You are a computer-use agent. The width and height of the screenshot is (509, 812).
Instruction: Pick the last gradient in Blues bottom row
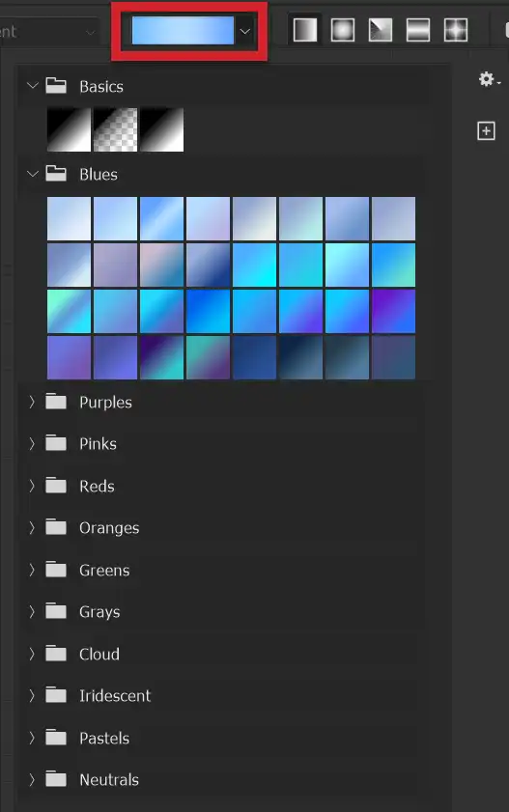click(393, 357)
